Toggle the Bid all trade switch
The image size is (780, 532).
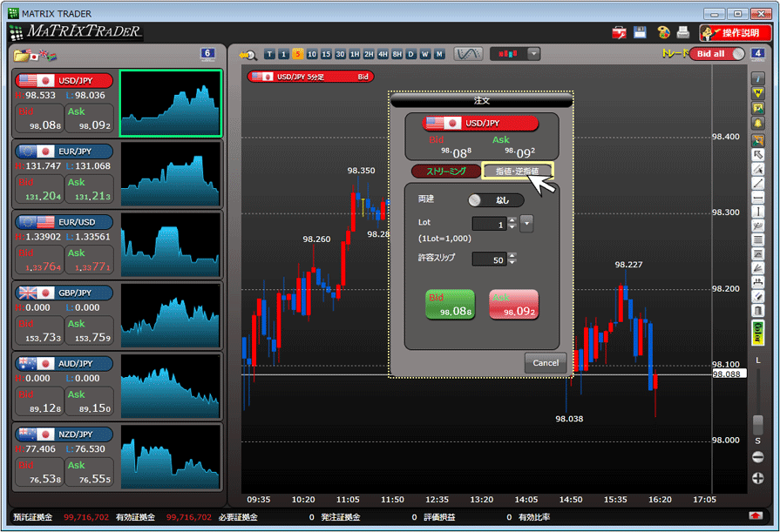(716, 54)
